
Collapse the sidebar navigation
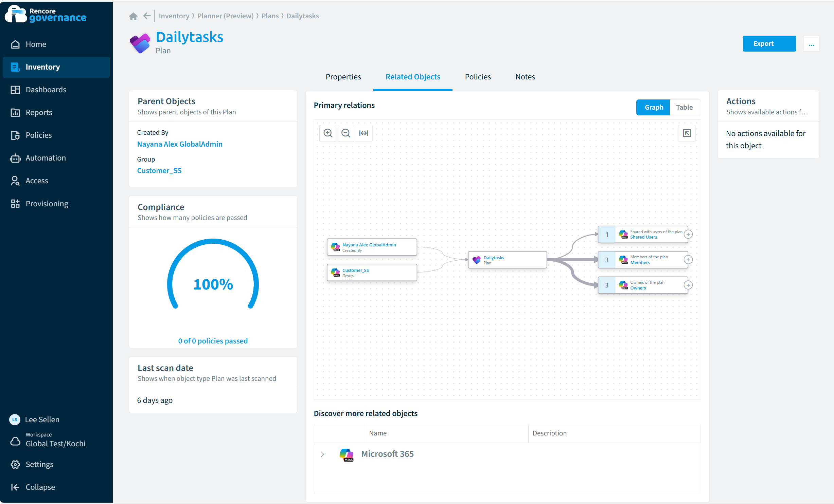coord(40,487)
